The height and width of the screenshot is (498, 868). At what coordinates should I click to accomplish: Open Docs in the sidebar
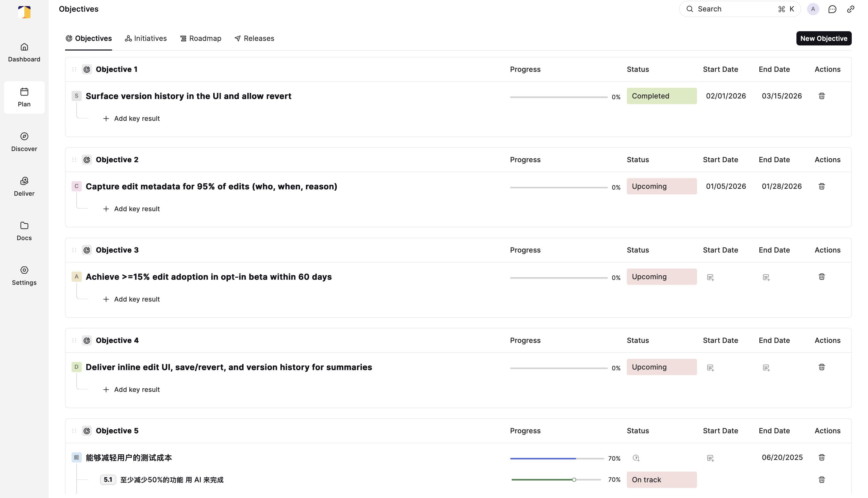coord(24,231)
